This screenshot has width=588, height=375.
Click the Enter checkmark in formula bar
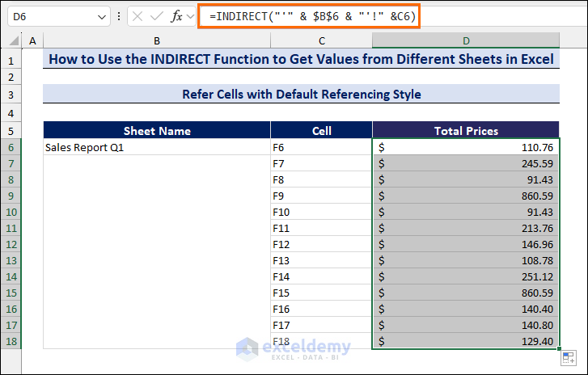tap(159, 16)
